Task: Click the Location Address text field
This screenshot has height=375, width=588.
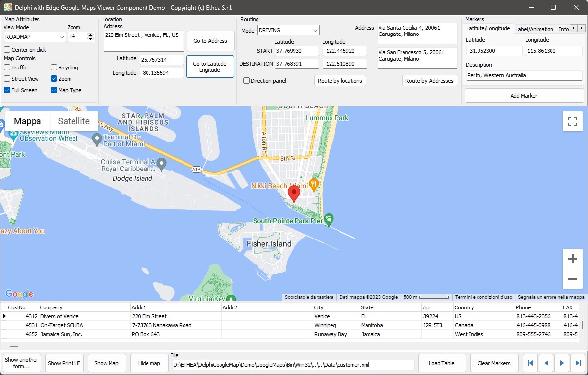Action: [x=144, y=41]
